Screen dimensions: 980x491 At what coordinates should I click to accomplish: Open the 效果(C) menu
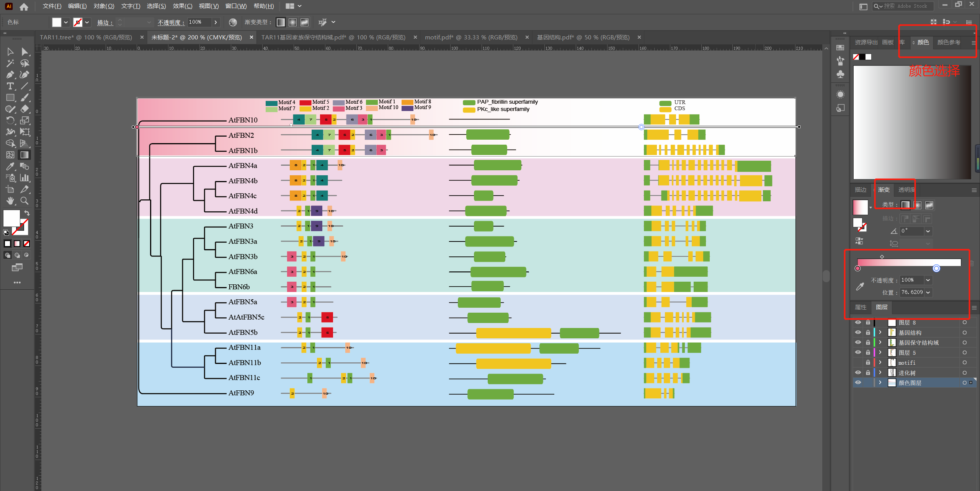click(x=182, y=6)
